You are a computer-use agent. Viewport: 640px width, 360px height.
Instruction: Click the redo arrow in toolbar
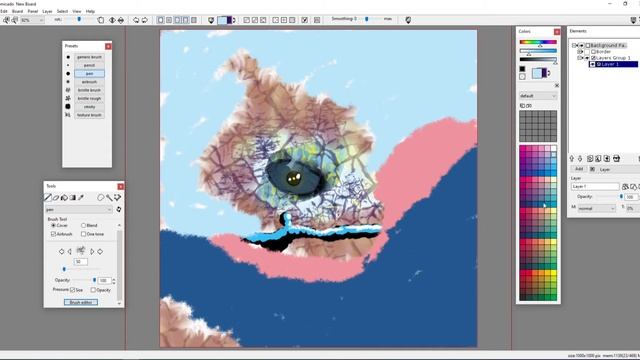pyautogui.click(x=144, y=20)
